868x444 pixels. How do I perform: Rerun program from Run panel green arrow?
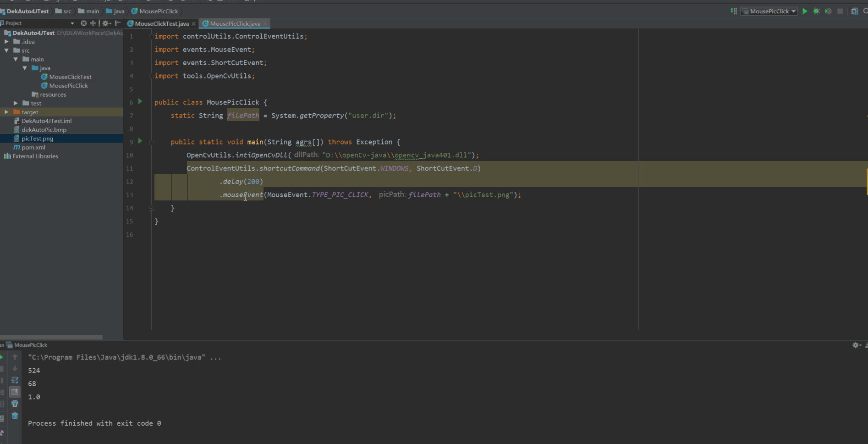pos(2,357)
